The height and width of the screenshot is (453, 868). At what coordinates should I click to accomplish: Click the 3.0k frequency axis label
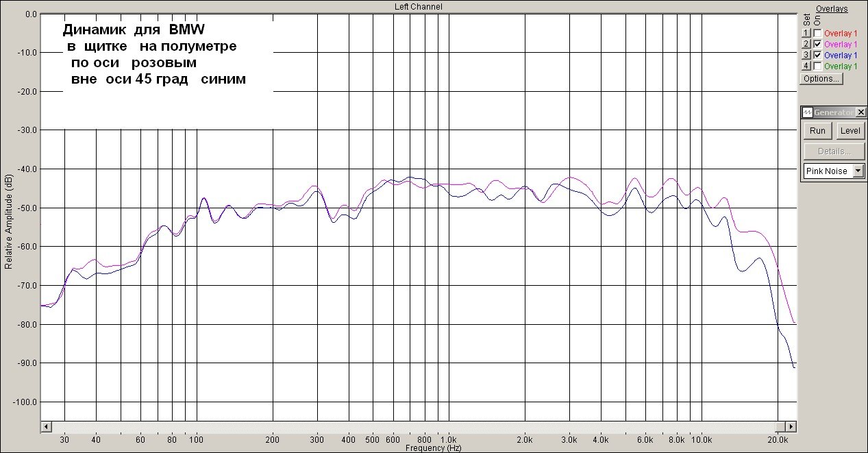[569, 439]
